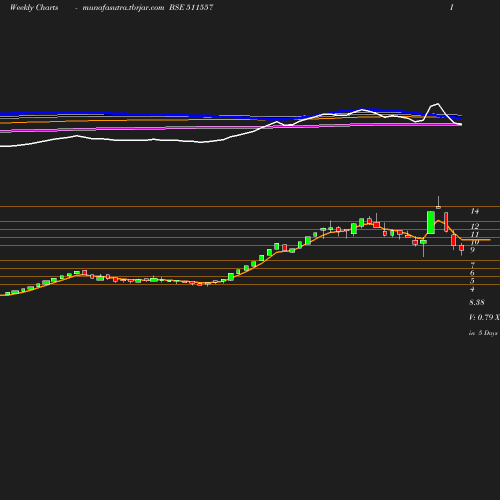Click price axis label "14"
Viewport: 500px width, 500px height.
point(475,211)
